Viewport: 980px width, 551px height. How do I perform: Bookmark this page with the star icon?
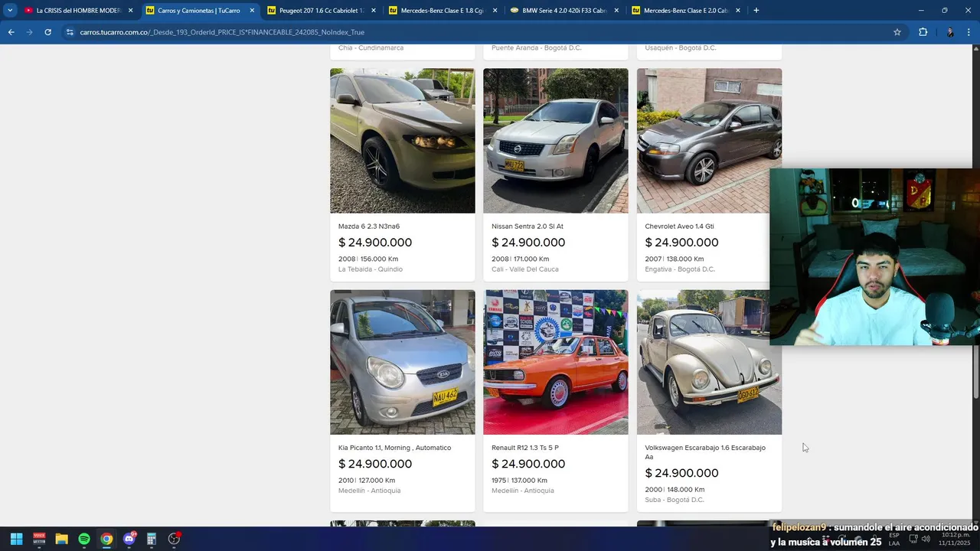click(897, 32)
